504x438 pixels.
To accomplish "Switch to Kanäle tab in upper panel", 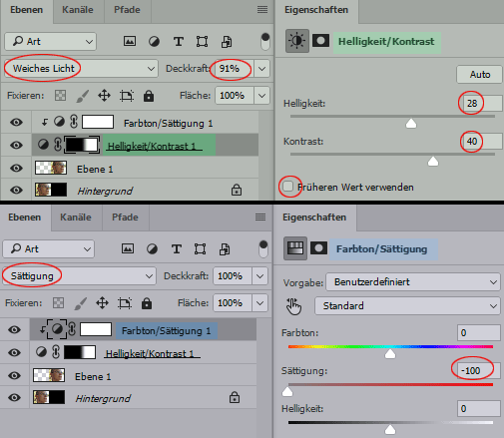I will (78, 10).
